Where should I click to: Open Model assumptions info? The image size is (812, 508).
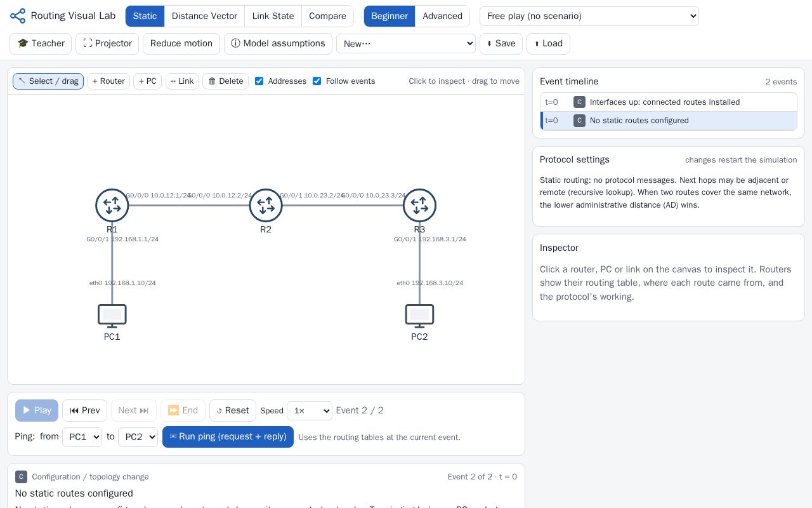pos(278,44)
